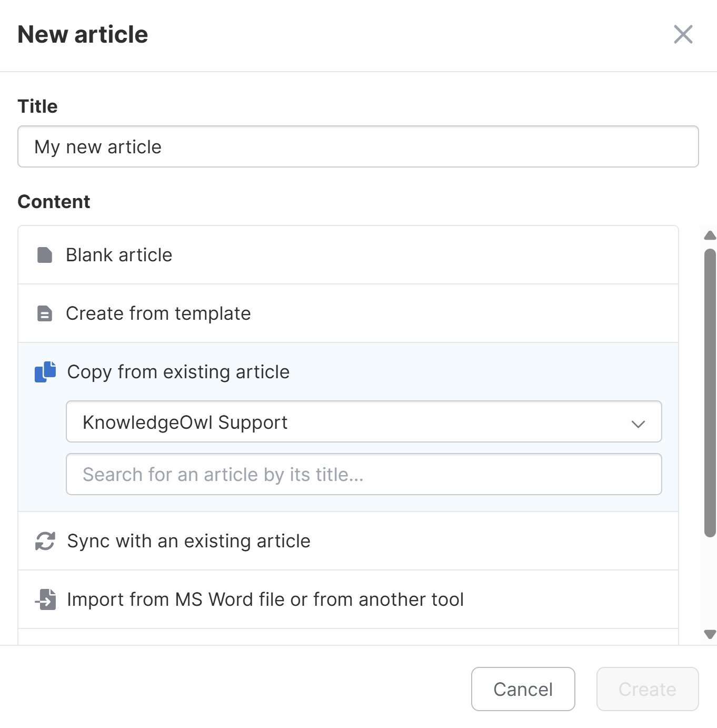Select the Blank article option
Viewport: 717px width, 728px height.
point(119,255)
